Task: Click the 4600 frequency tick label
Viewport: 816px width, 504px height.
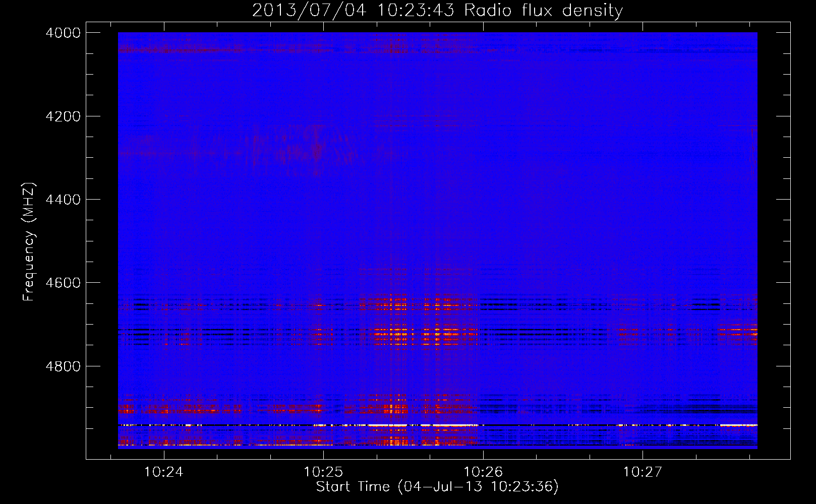Action: point(63,283)
